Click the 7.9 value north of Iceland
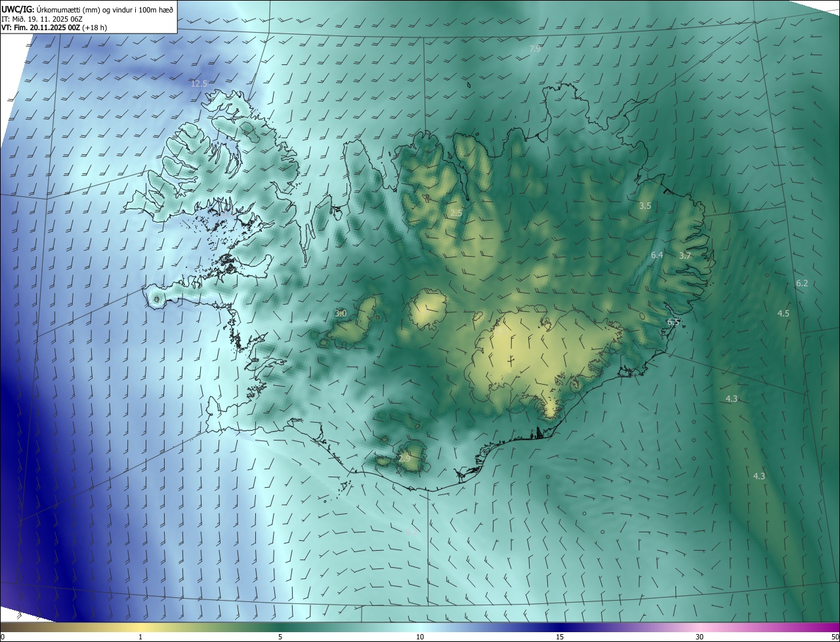Viewport: 840px width, 642px height. click(535, 49)
